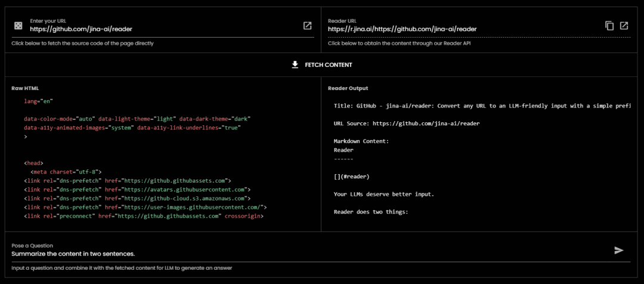
Task: Click the data-color-mode="auto" line
Action: tap(137, 118)
